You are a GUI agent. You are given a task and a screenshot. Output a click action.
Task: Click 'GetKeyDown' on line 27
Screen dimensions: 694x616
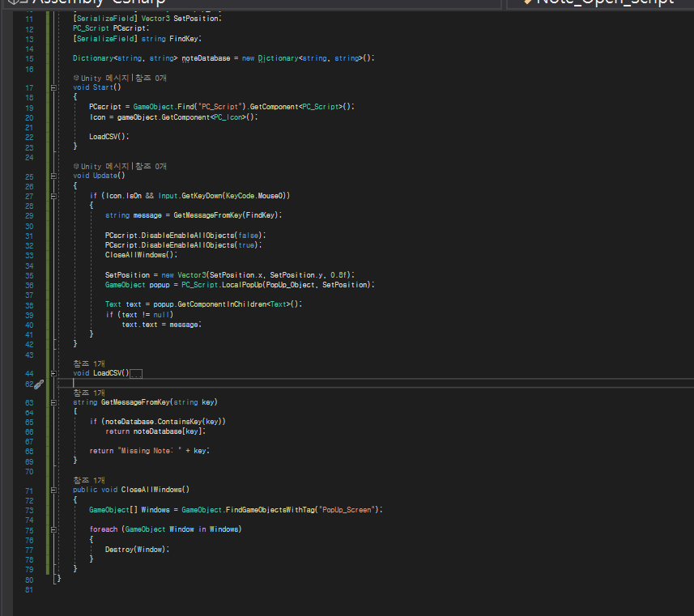tap(202, 196)
